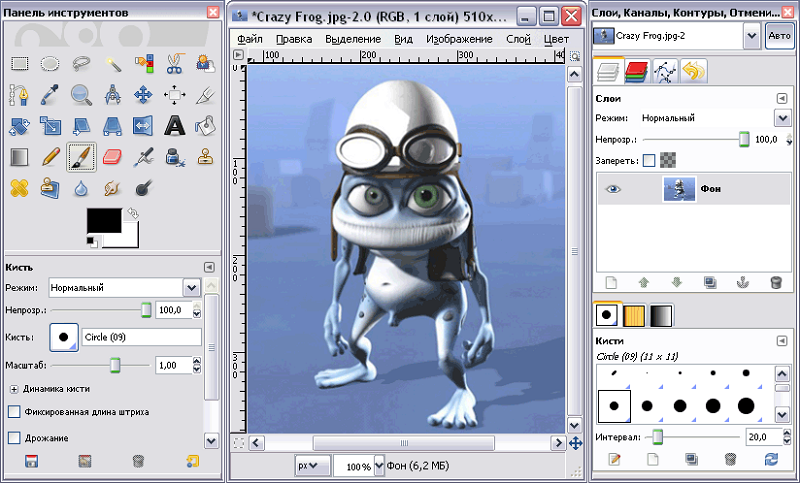Select the Ink tool
Image resolution: width=800 pixels, height=483 pixels.
pyautogui.click(x=174, y=157)
